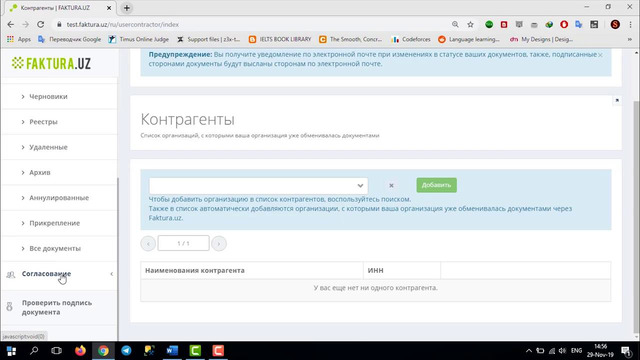
Task: Open Аннулированные in the sidebar
Action: pos(59,198)
